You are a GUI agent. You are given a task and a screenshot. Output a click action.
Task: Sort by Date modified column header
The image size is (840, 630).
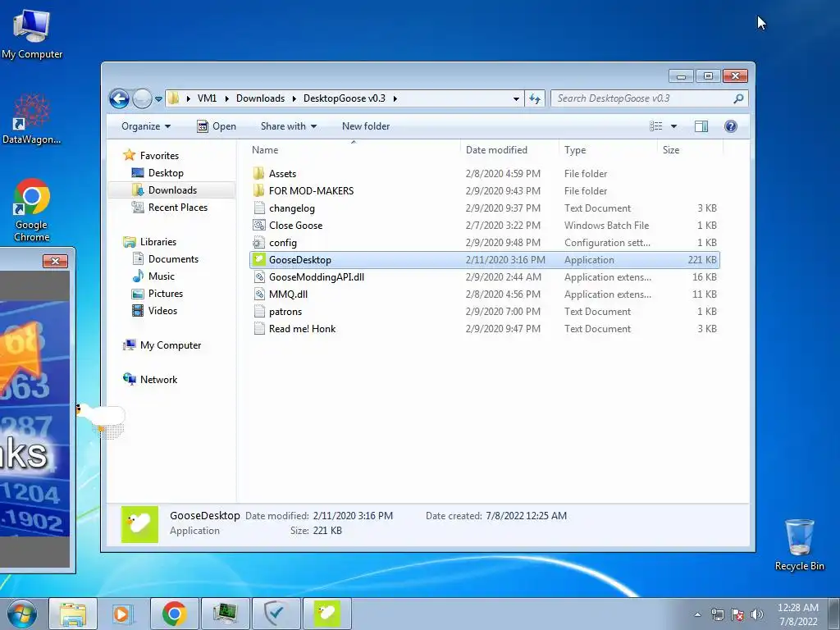[x=496, y=151]
